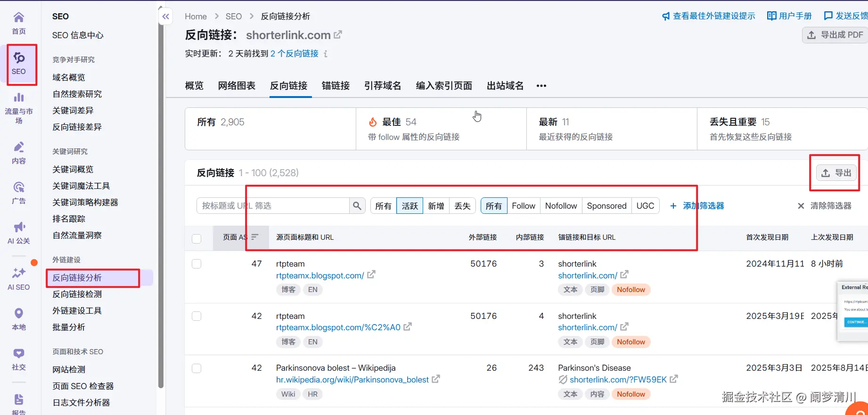Check the rtpteamx.blogspot.com/ row checkbox
This screenshot has width=868, height=415.
[197, 264]
